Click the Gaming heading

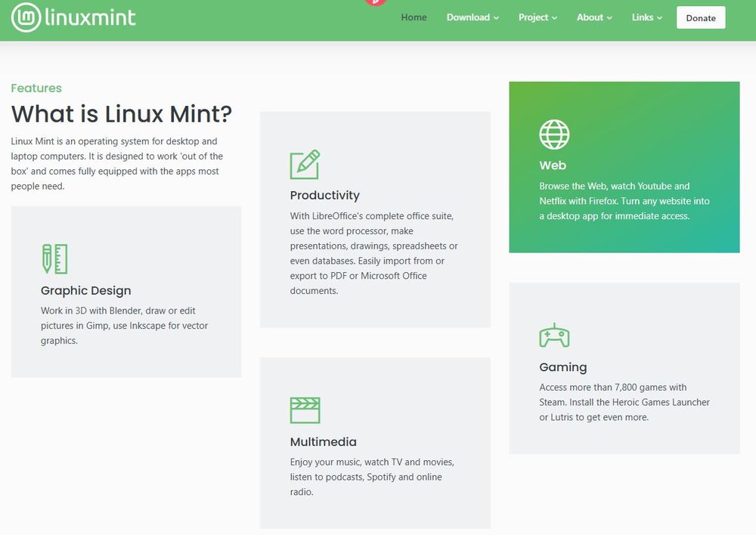click(562, 367)
